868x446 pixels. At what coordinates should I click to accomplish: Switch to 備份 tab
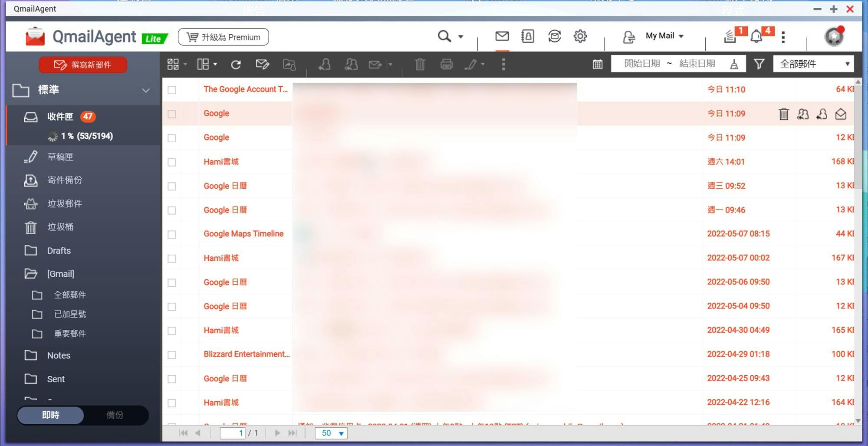[115, 415]
